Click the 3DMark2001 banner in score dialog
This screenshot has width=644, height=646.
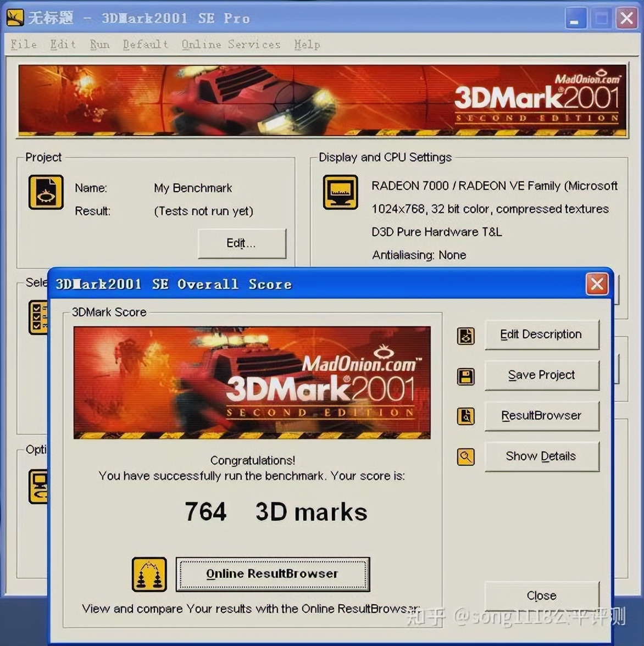tap(252, 382)
